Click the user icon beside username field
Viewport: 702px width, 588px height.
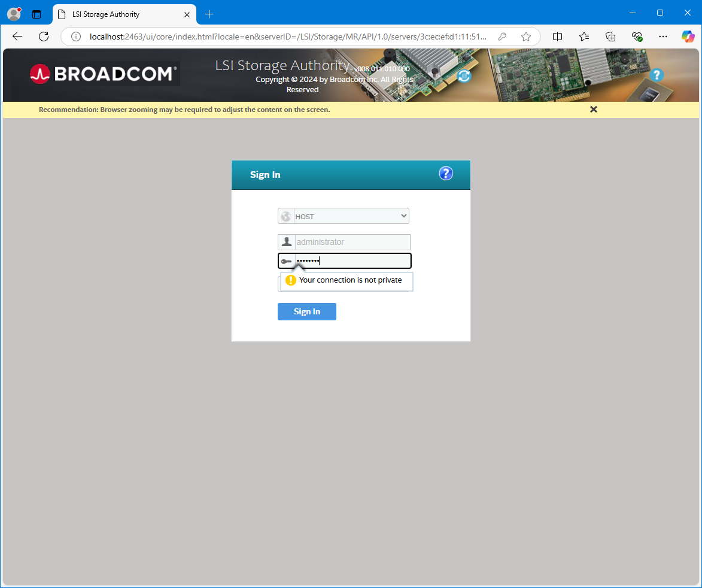(x=287, y=243)
